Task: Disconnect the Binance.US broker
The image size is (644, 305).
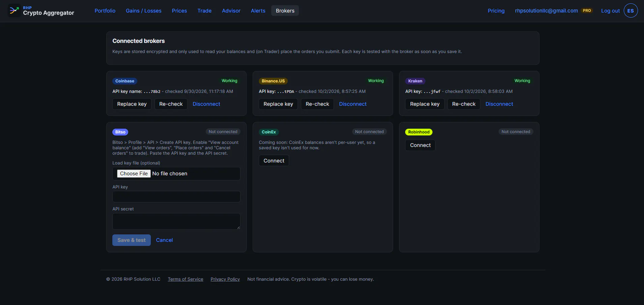Action: 353,104
